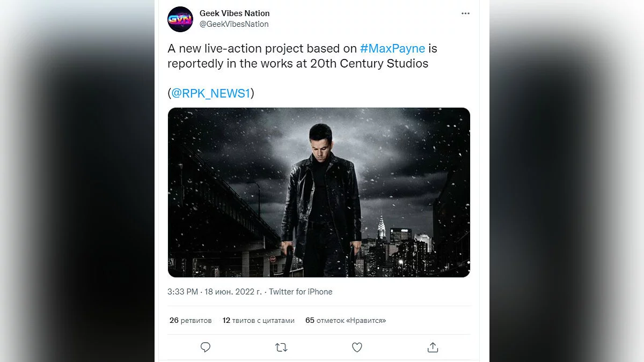Open the @RPK_NEWS1 mention link
Viewport: 644px width, 362px height.
pos(211,93)
